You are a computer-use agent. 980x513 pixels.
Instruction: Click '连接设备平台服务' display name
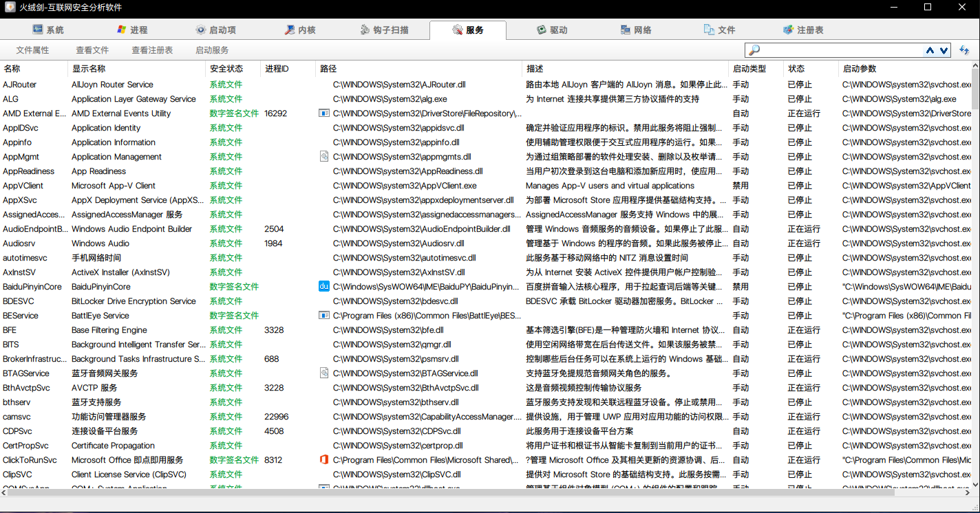click(105, 431)
